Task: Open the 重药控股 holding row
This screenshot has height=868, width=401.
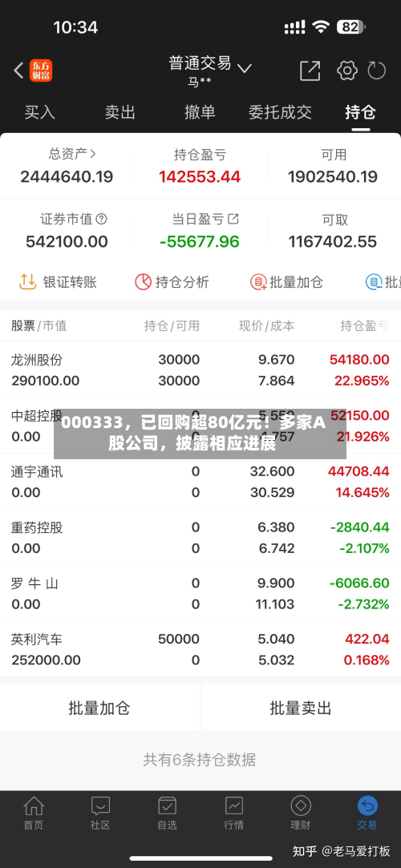Action: [200, 538]
